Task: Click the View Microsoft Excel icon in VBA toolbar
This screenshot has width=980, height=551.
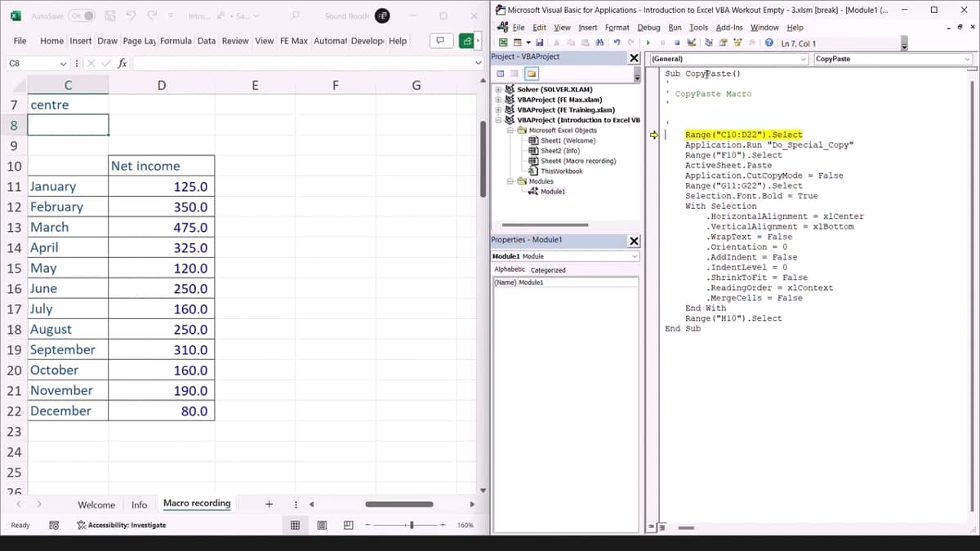Action: [x=503, y=43]
